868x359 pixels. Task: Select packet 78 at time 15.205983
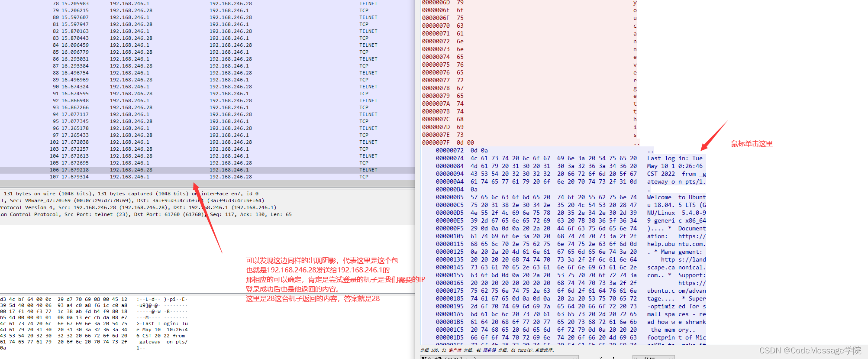(x=207, y=3)
